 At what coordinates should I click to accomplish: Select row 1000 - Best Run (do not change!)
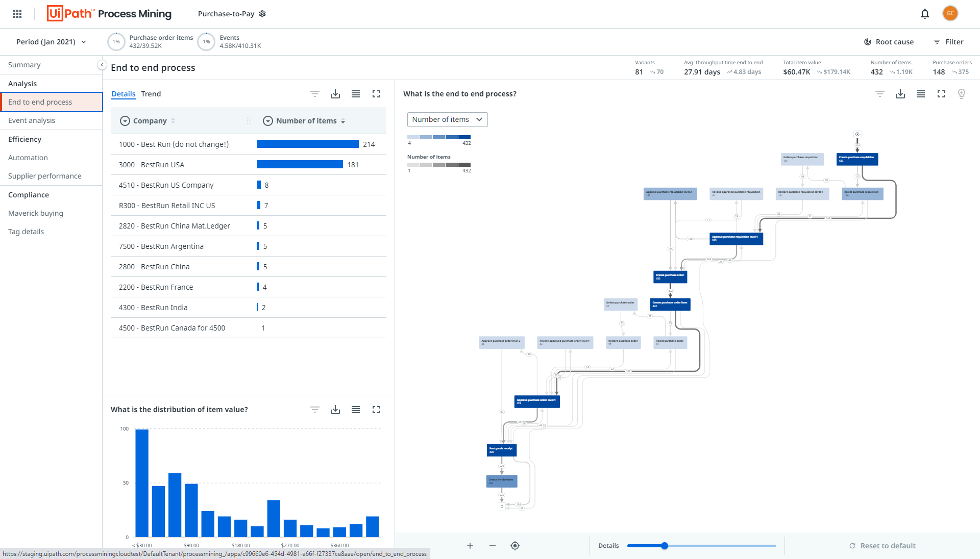pyautogui.click(x=249, y=144)
